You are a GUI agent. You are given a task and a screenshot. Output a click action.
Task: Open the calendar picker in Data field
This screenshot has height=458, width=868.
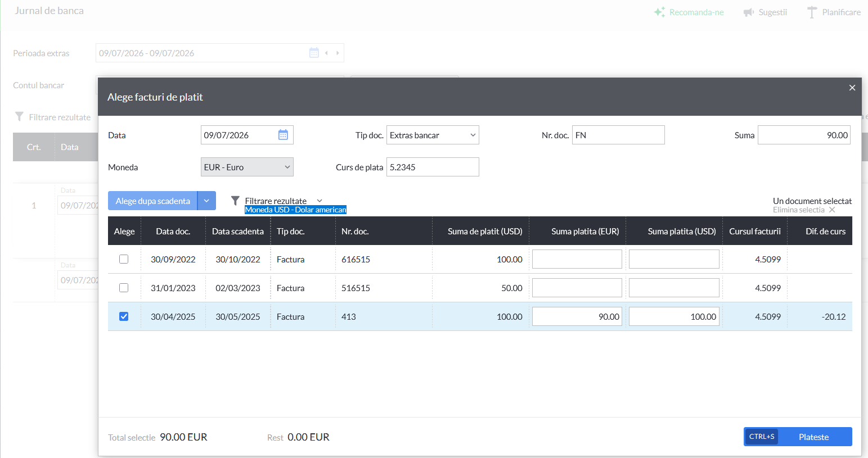click(x=283, y=135)
